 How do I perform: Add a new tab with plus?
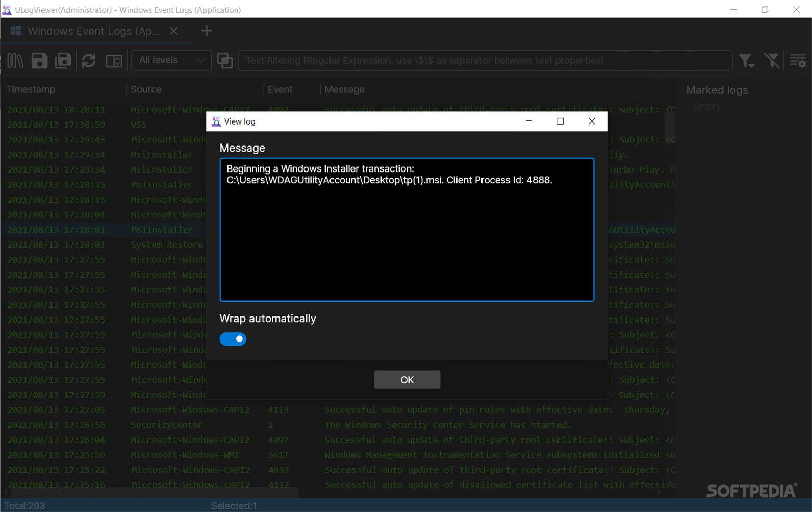point(207,31)
